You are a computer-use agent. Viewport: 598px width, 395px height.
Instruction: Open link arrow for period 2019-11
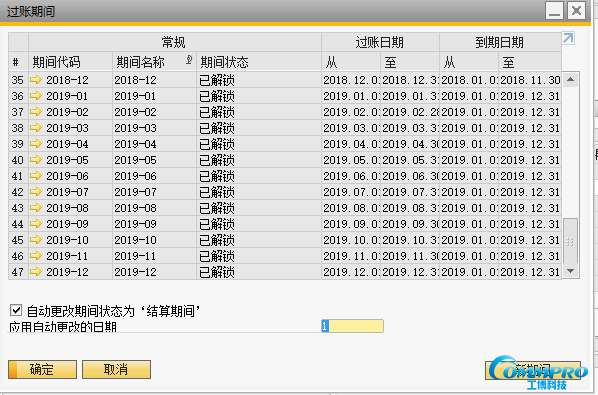coord(36,256)
